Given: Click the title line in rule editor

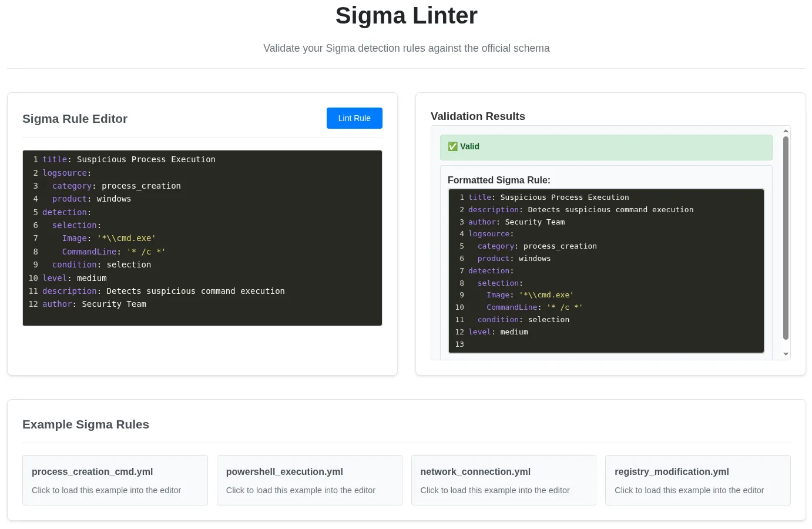Looking at the screenshot, I should point(129,160).
